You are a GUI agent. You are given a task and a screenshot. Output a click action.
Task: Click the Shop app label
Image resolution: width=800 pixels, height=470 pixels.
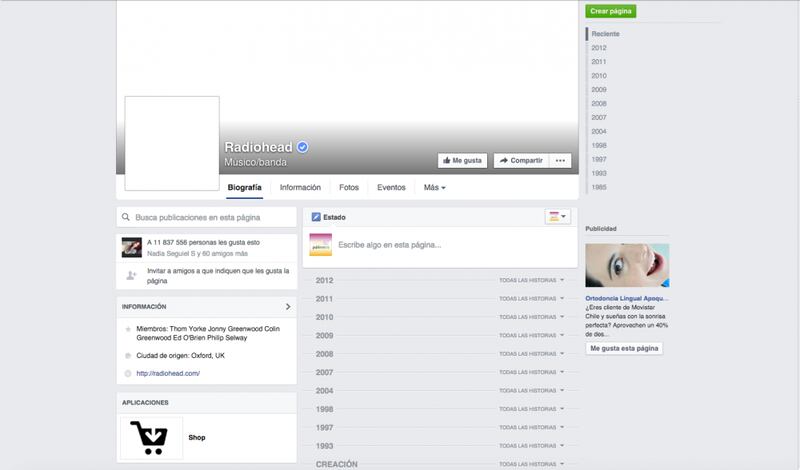point(196,437)
